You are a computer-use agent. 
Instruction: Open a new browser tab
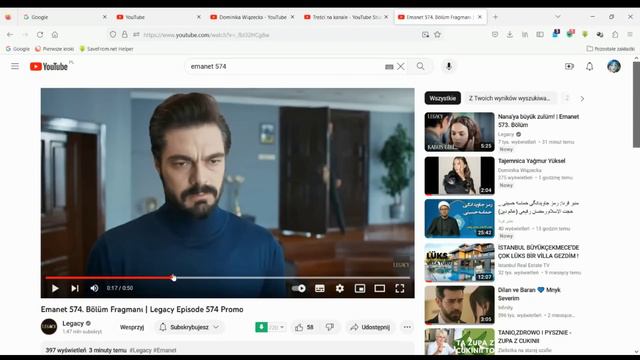pos(495,17)
